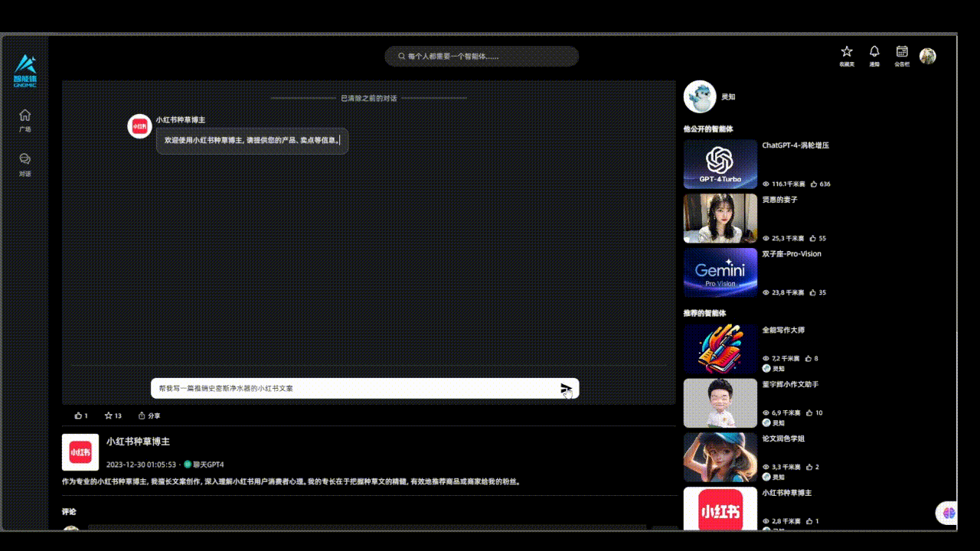
Task: Click the 25,3 千米赛 view count
Action: tap(788, 239)
